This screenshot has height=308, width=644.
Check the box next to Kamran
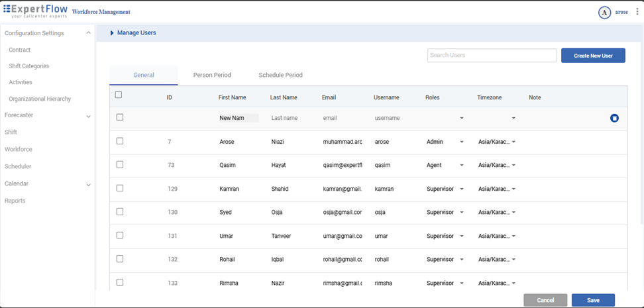[x=120, y=188]
